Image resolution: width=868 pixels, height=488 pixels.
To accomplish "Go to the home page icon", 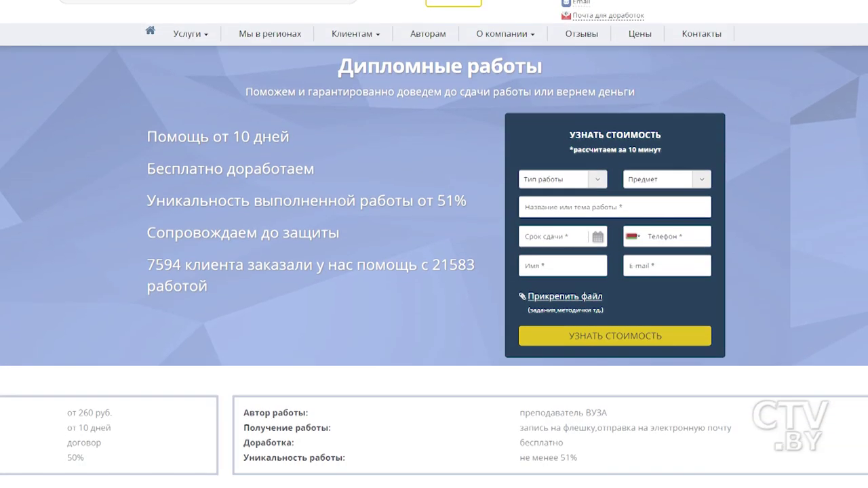I will point(150,30).
